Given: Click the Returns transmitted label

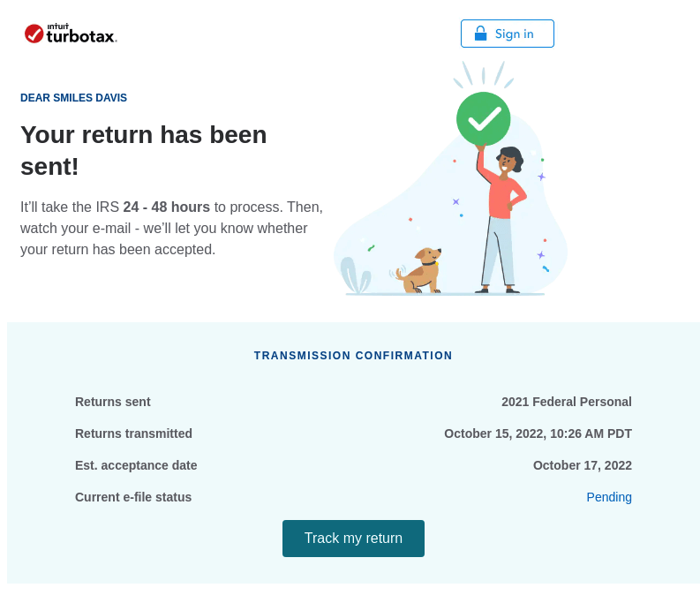Looking at the screenshot, I should (133, 433).
